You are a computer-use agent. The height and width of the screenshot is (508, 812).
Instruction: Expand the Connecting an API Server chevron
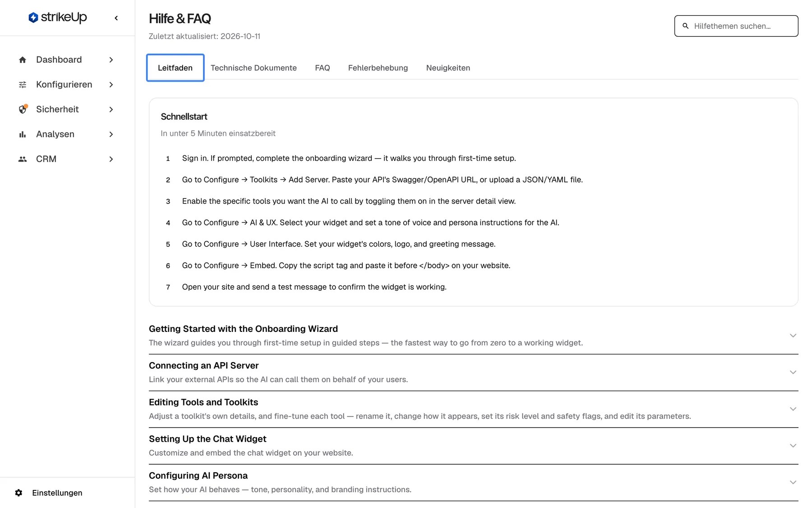pyautogui.click(x=793, y=372)
